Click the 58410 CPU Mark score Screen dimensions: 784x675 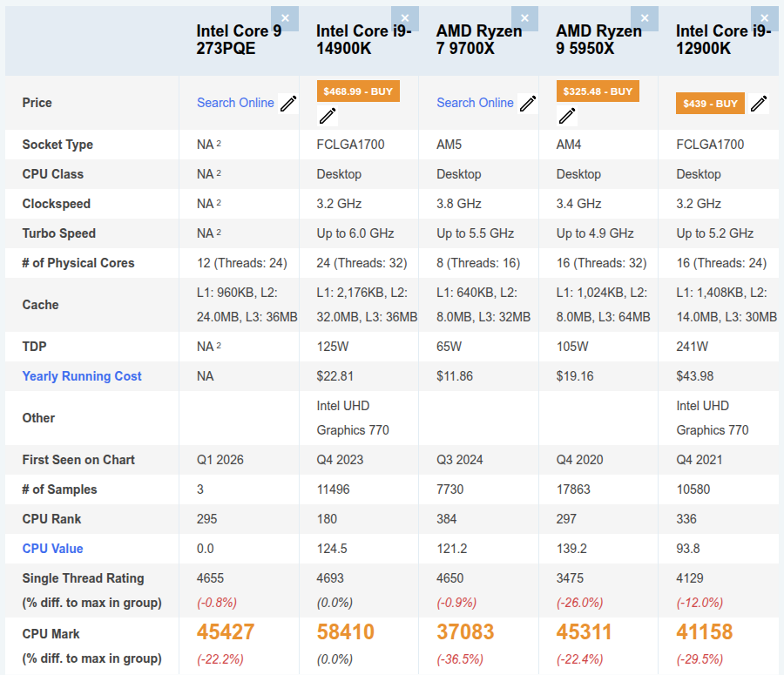pyautogui.click(x=346, y=632)
